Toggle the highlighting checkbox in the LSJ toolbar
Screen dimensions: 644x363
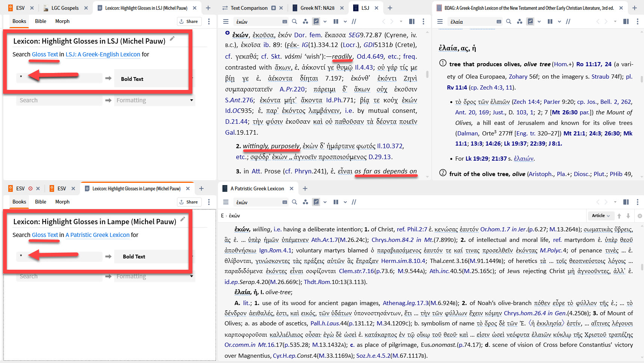(x=316, y=21)
